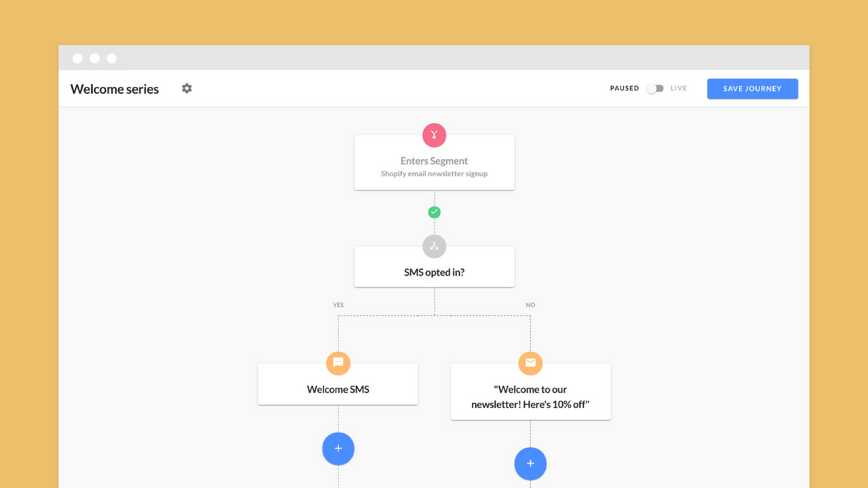This screenshot has width=868, height=488.
Task: Click the Shopify email newsletter signup subtitle
Action: click(434, 174)
